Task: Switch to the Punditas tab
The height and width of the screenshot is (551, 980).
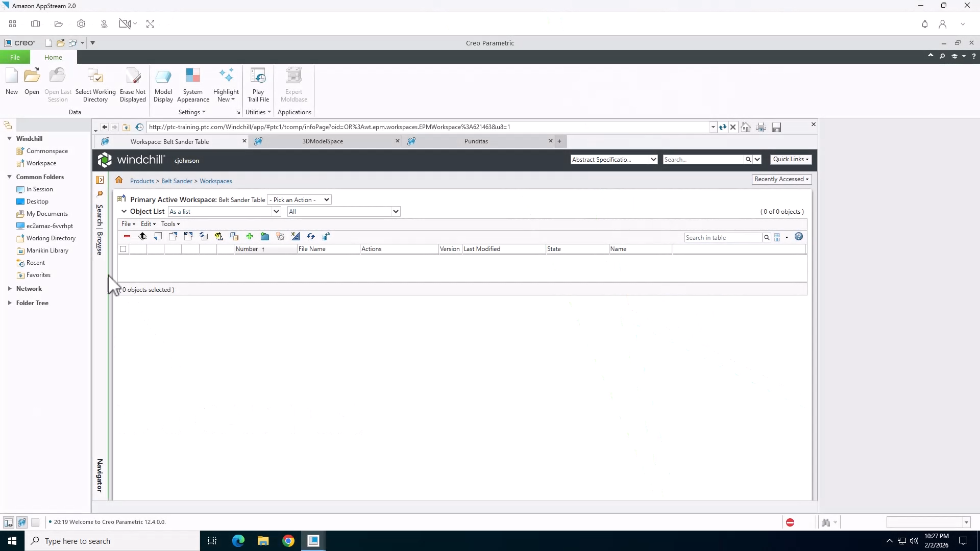Action: pos(476,141)
